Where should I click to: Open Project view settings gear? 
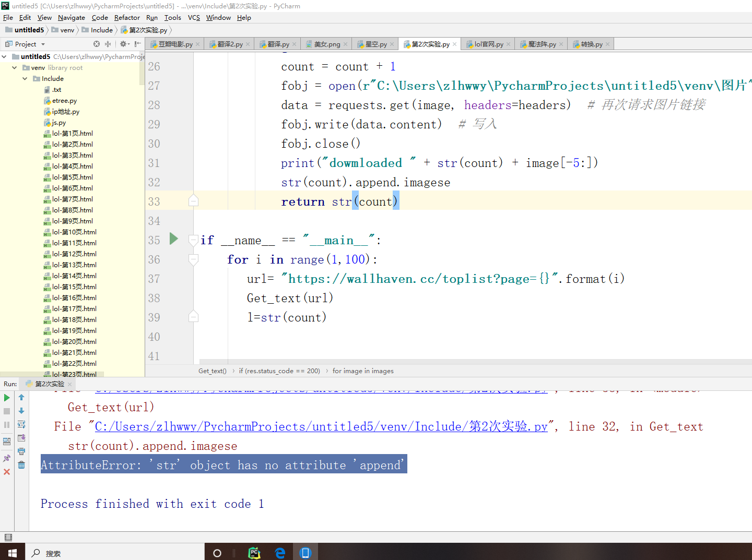pos(122,44)
